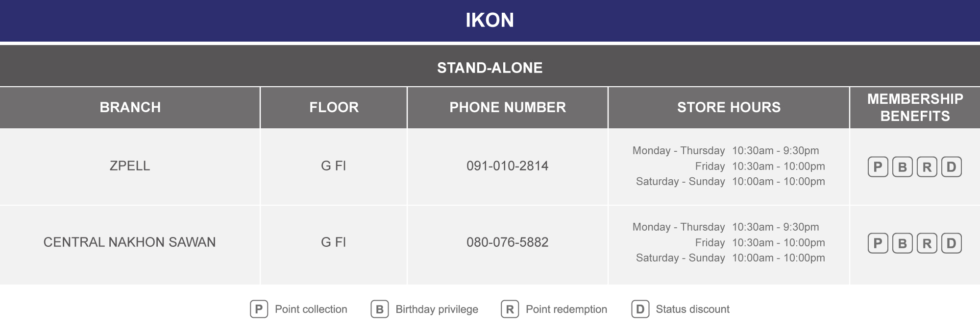Click the MEMBERSHIP BENEFITS column header
The image size is (980, 333).
point(915,108)
